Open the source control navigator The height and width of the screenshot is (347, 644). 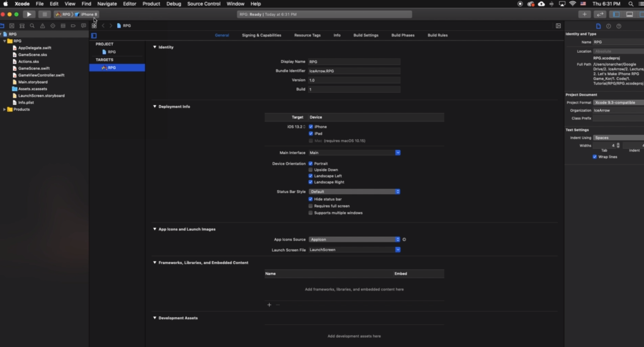(x=12, y=26)
